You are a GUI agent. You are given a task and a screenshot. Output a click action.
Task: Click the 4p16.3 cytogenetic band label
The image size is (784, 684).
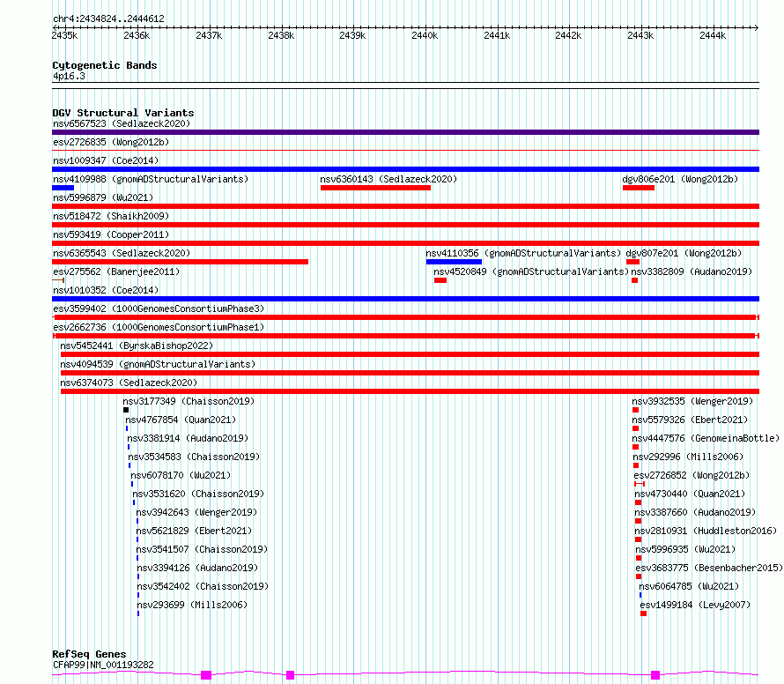point(69,77)
